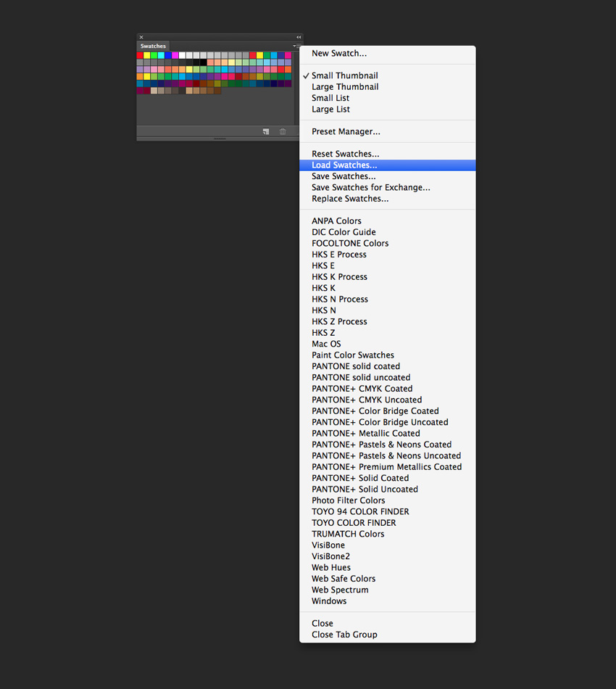Pick the pure white swatch
The height and width of the screenshot is (689, 616).
pyautogui.click(x=182, y=55)
